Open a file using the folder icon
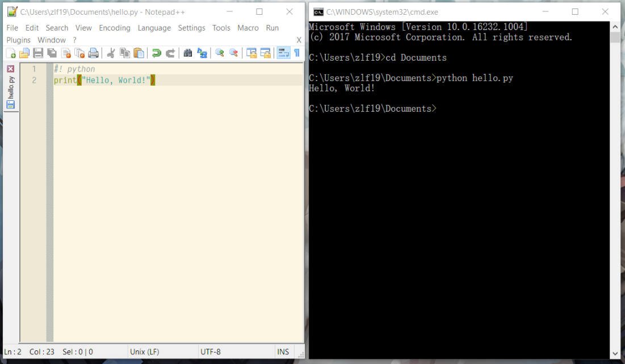 click(x=24, y=53)
